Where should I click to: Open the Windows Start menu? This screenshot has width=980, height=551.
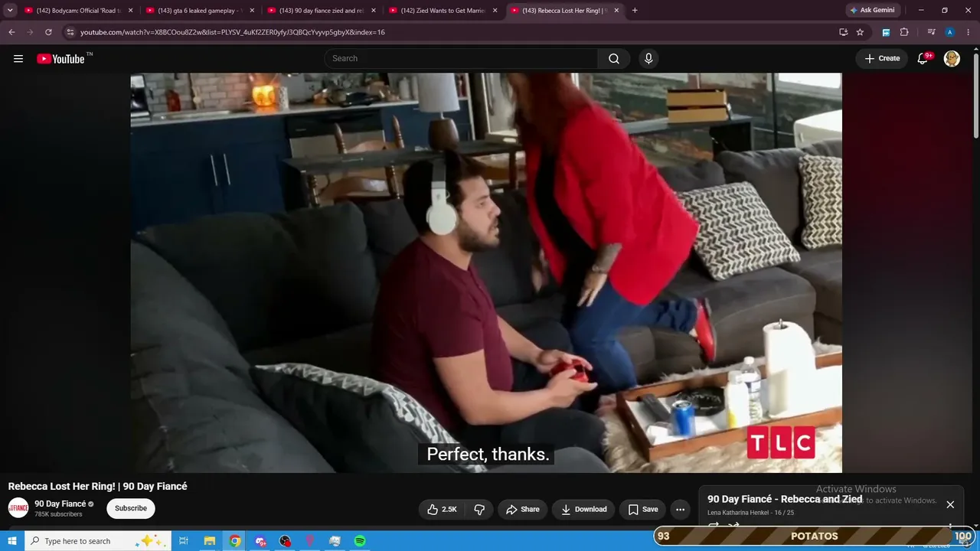pos(11,541)
